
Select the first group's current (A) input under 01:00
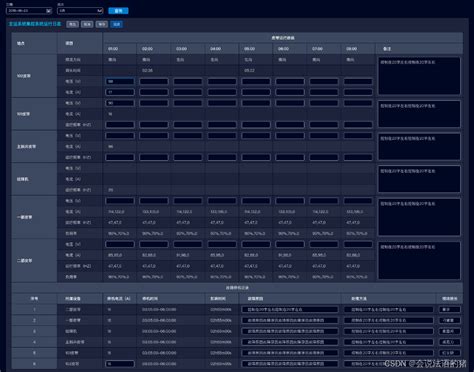pyautogui.click(x=120, y=92)
